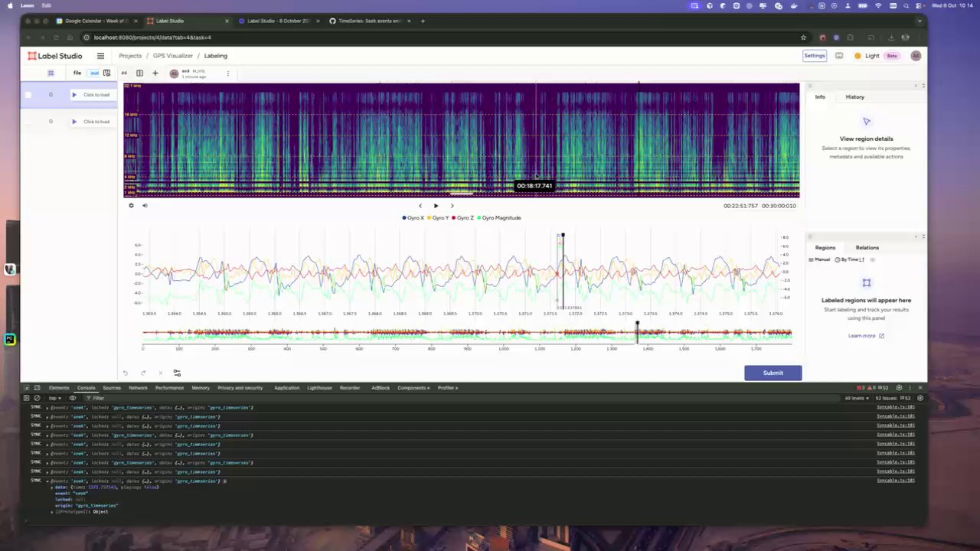Open the Network tab in DevTools

click(138, 388)
